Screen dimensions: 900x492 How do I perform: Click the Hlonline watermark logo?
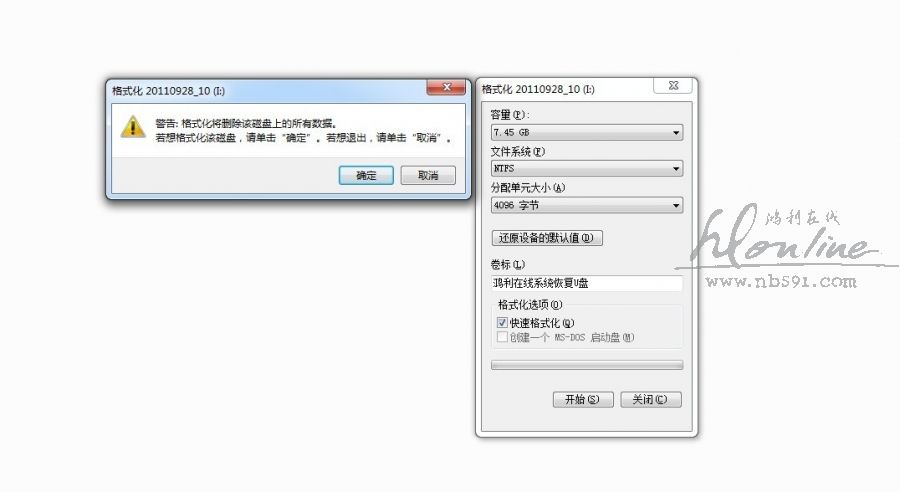[786, 237]
